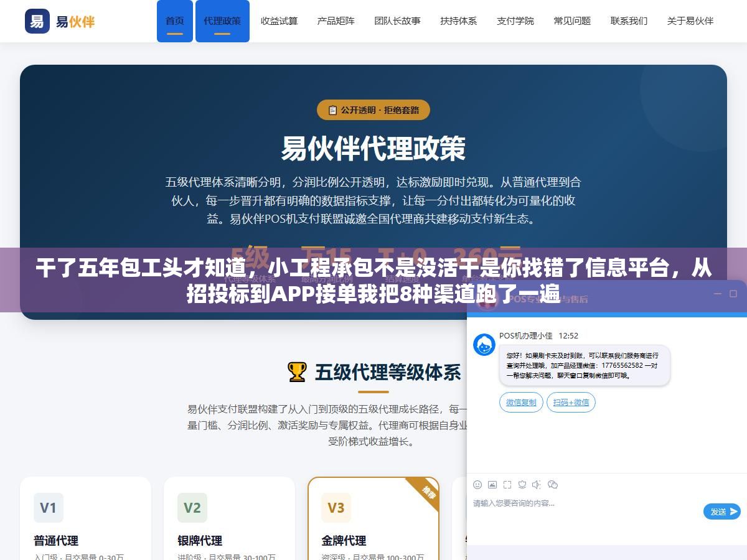Click the POS机办理小佳 agent avatar
This screenshot has height=560, width=747.
pyautogui.click(x=484, y=345)
